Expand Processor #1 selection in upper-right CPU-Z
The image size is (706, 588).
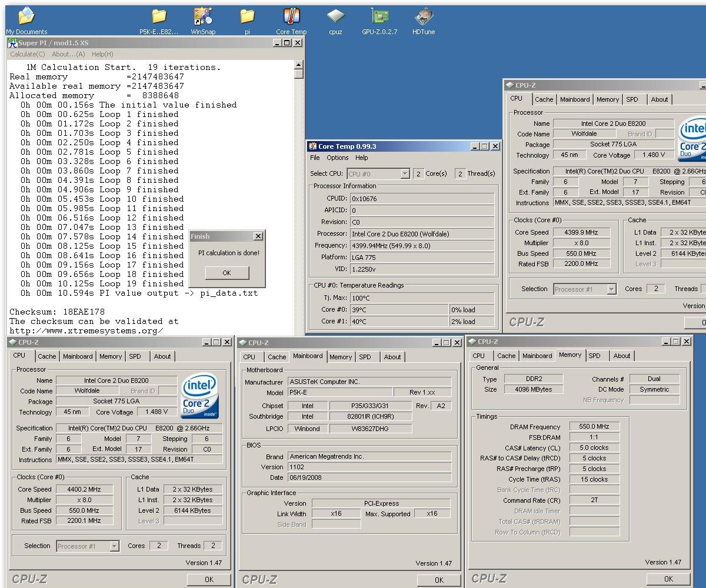(611, 289)
